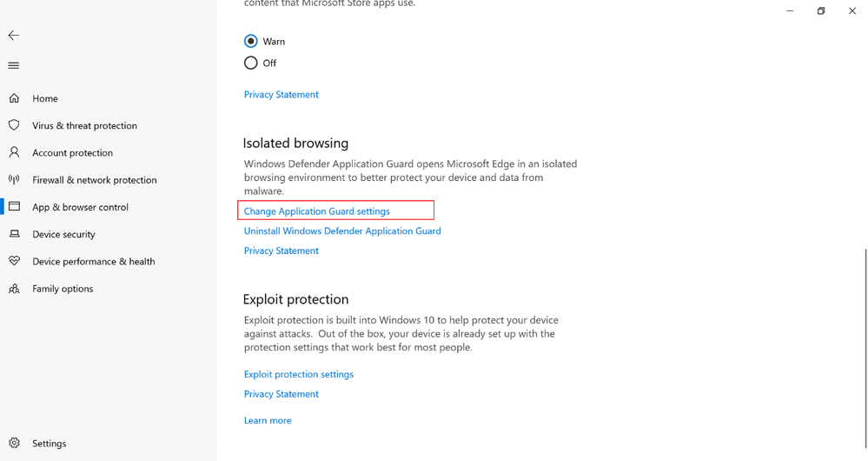Click the Account protection person icon
Screen dimensions: 868x461
tap(15, 152)
